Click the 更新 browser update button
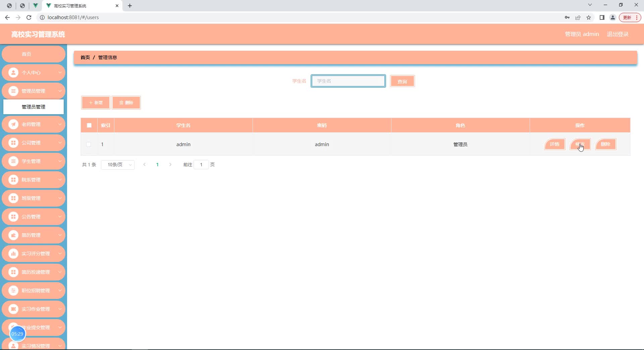The height and width of the screenshot is (350, 644). click(x=630, y=17)
